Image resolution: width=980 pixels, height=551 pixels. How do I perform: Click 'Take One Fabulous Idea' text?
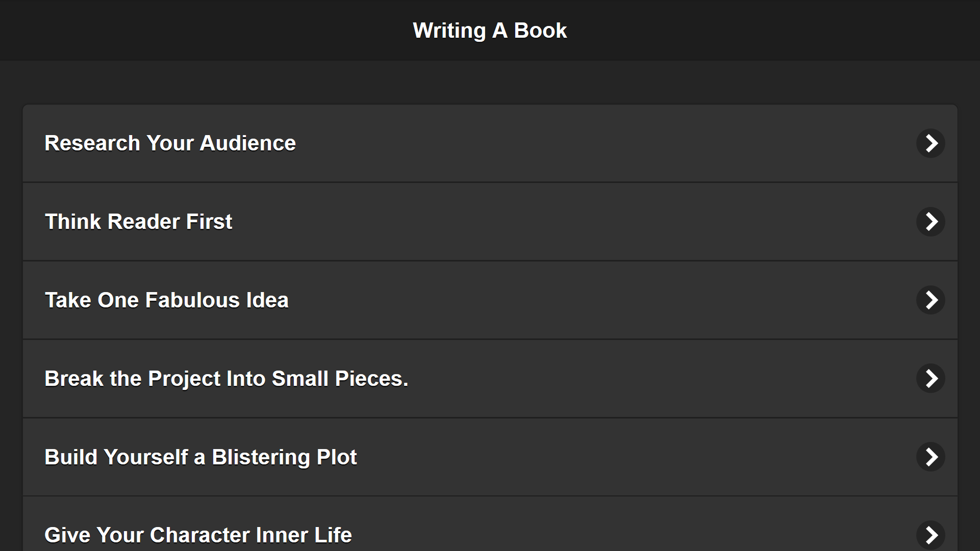click(166, 300)
